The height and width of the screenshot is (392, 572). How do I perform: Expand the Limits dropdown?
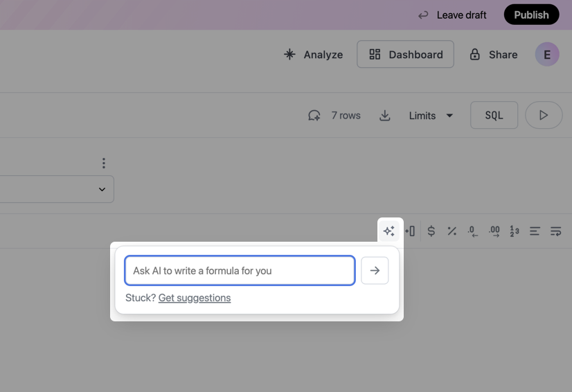point(431,116)
